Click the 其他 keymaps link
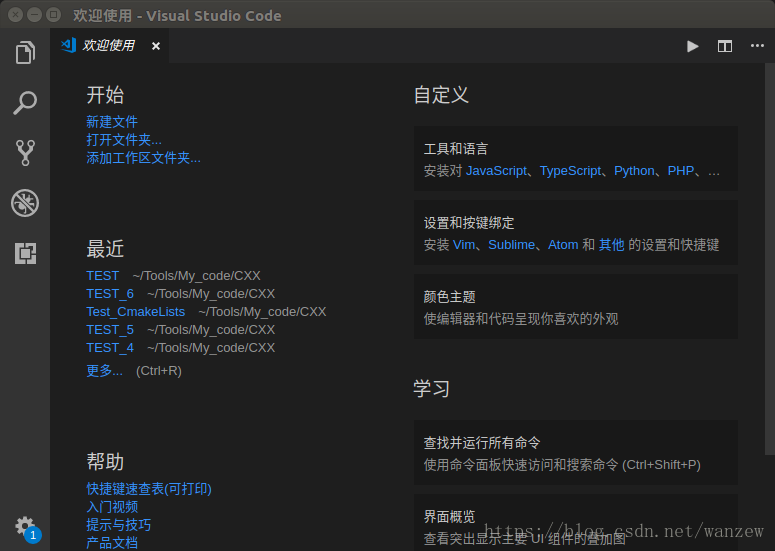775x551 pixels. (x=611, y=245)
